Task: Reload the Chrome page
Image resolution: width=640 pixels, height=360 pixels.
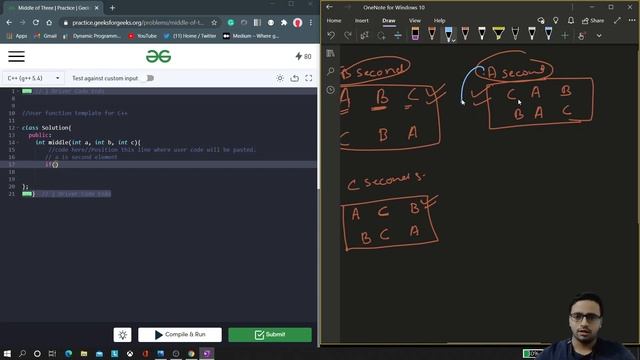Action: coord(36,22)
